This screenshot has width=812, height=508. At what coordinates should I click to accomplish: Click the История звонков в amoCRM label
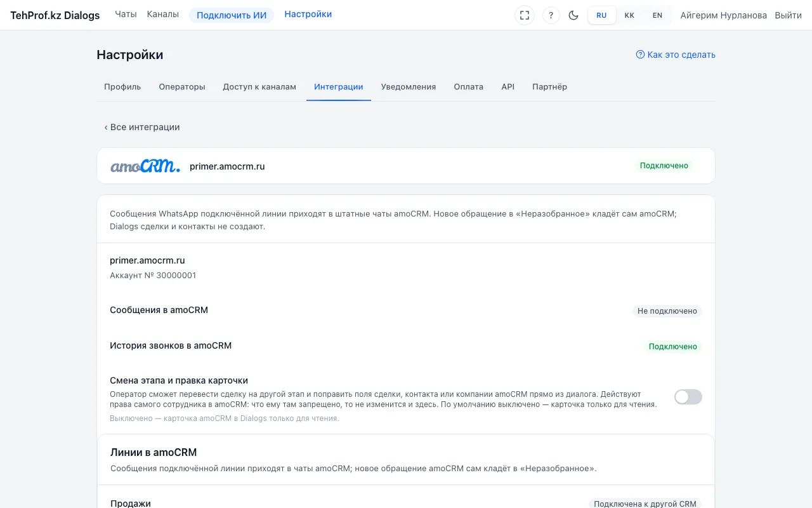point(171,346)
